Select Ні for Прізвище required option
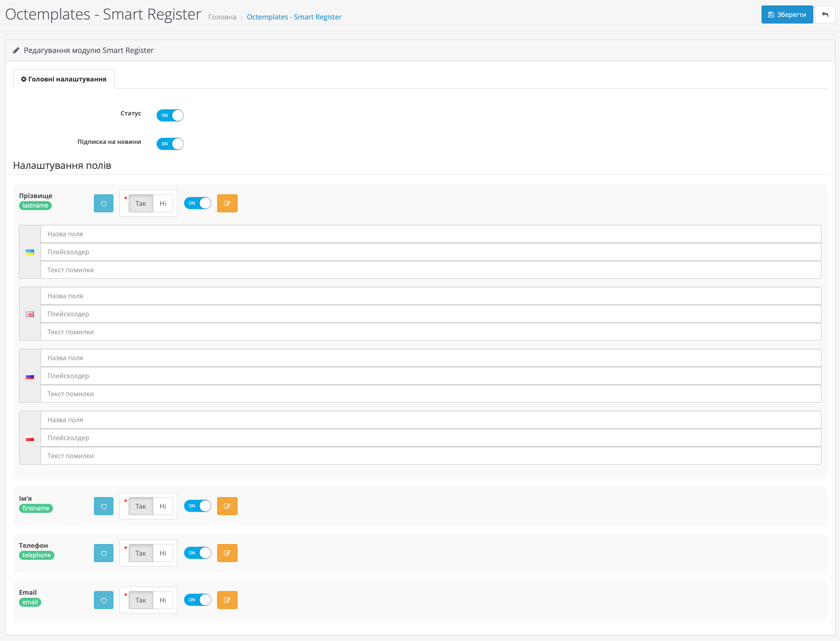 pos(163,203)
